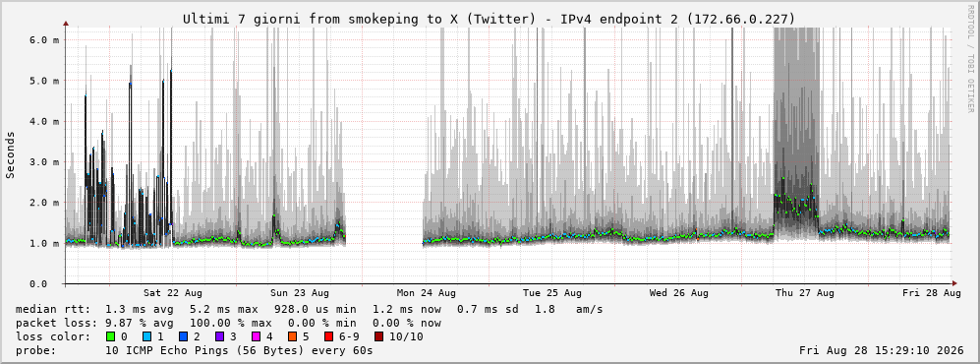The height and width of the screenshot is (364, 980).
Task: Click the '0.7 ms sd' value
Action: [x=489, y=309]
